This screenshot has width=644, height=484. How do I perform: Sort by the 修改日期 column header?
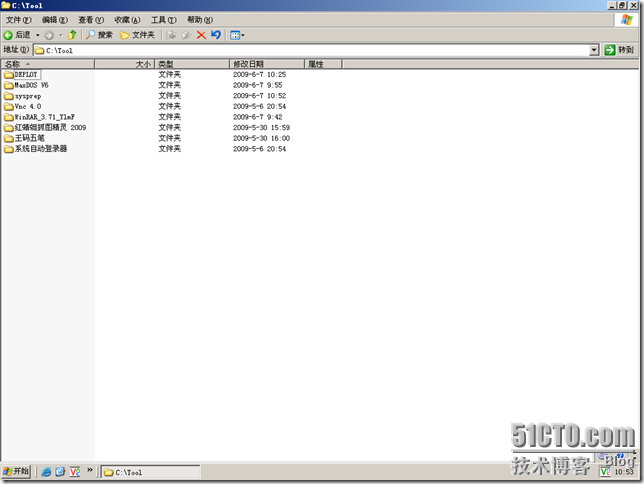point(267,64)
